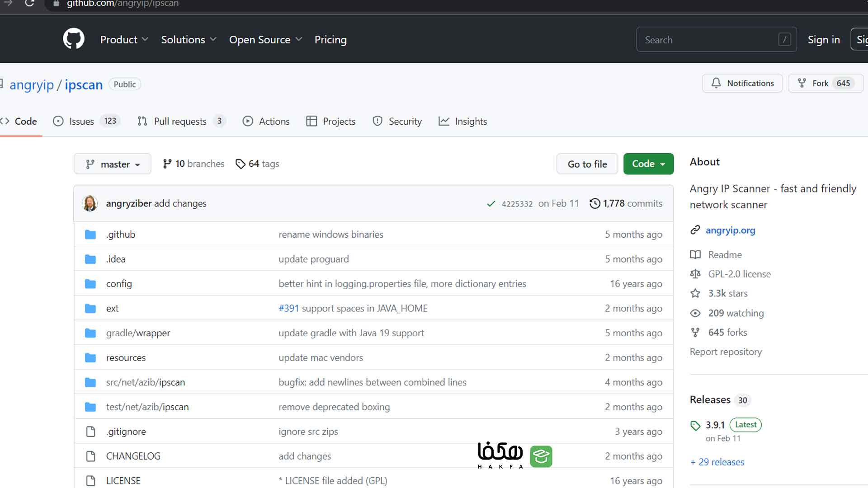Screen dimensions: 868x488
Task: Open the green Code dropdown button
Action: pyautogui.click(x=648, y=164)
